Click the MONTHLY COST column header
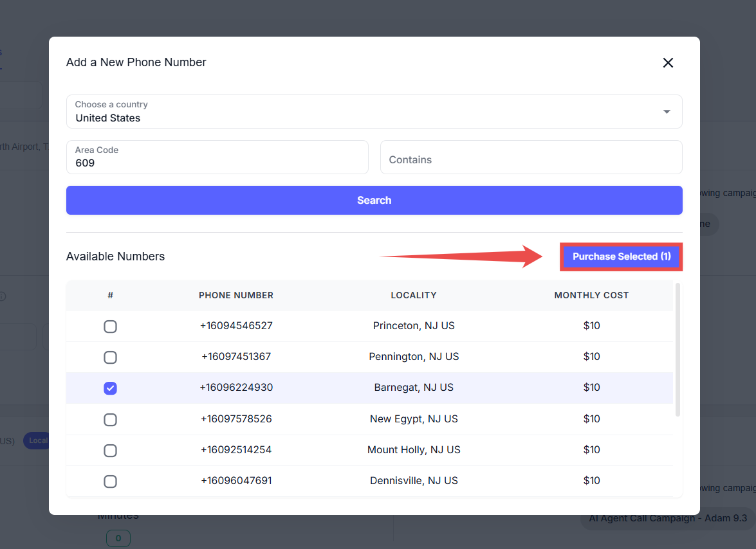This screenshot has width=756, height=549. tap(591, 296)
